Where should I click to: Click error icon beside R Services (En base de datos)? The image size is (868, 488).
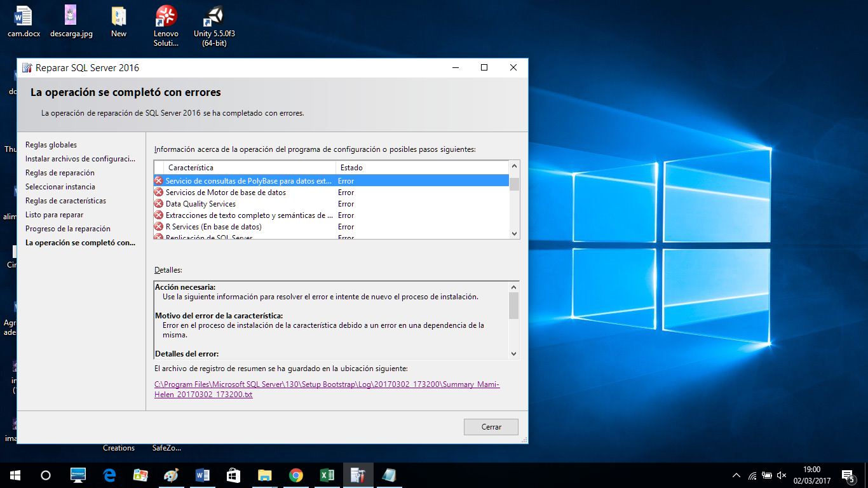coord(159,227)
